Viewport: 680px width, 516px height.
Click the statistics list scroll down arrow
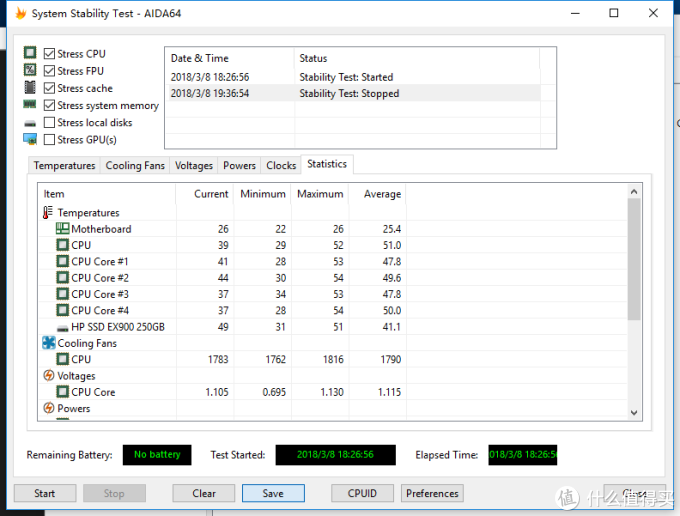click(x=634, y=413)
